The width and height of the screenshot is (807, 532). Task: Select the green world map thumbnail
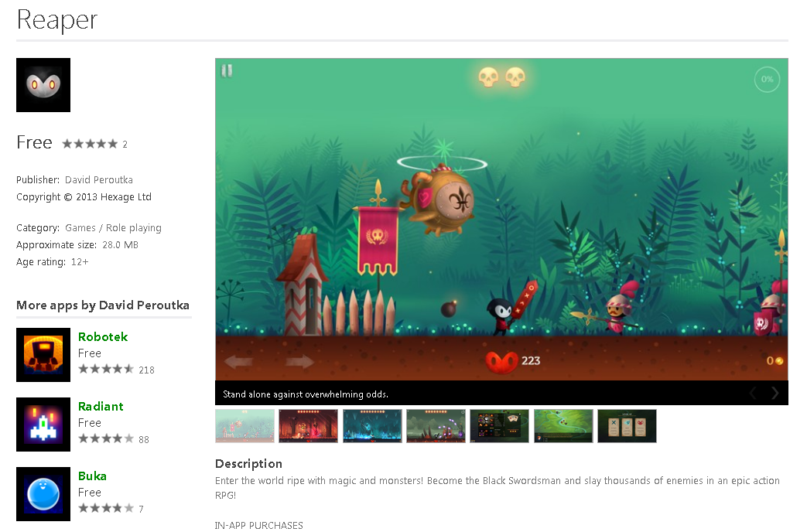point(563,426)
